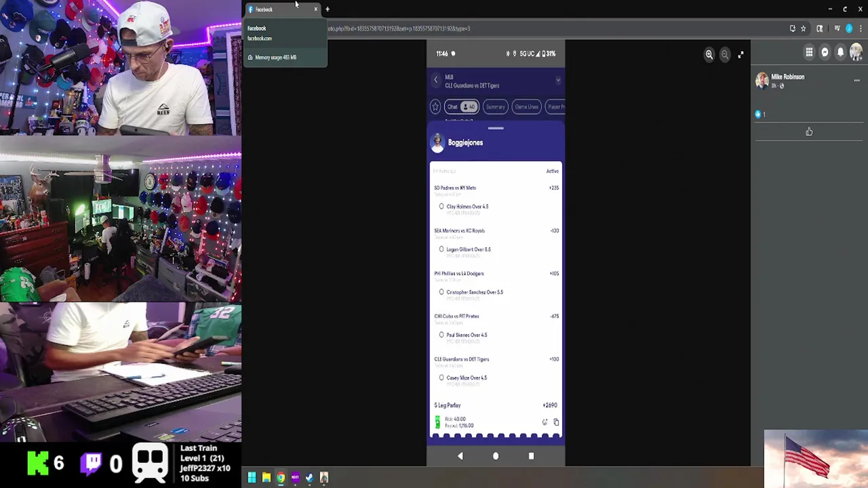This screenshot has height=488, width=868.
Task: Open Mike Robinson's profile name link
Action: pyautogui.click(x=787, y=77)
